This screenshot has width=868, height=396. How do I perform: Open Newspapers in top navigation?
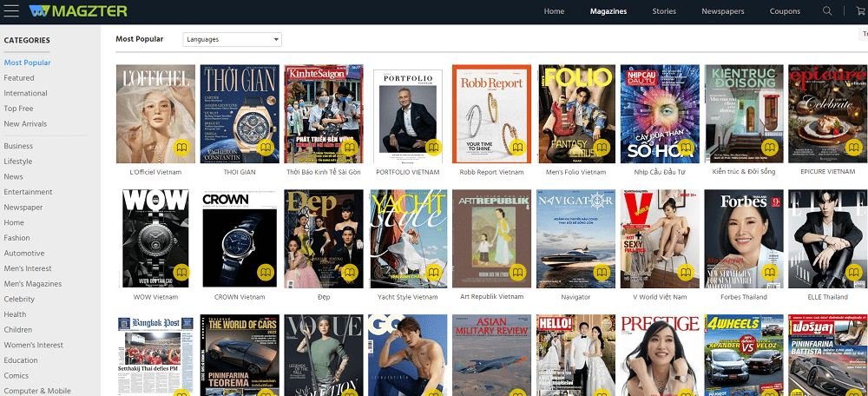click(722, 11)
